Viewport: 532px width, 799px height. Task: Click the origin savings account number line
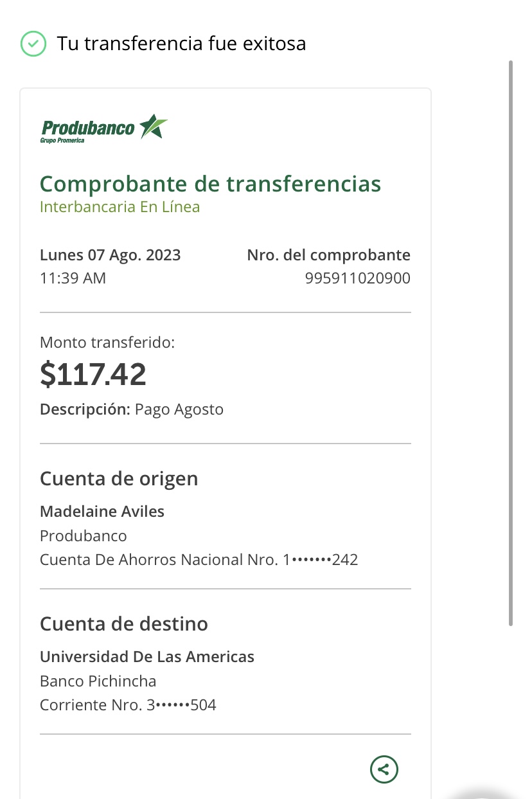pyautogui.click(x=199, y=560)
